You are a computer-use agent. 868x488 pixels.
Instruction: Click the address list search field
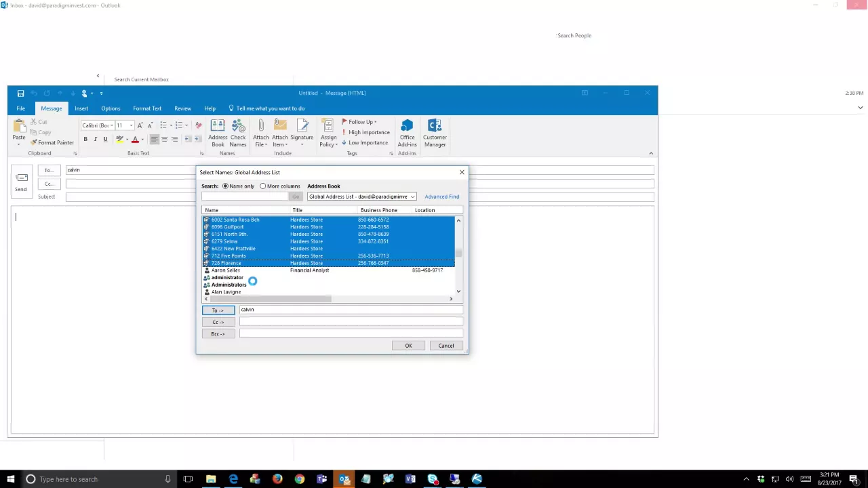click(245, 197)
